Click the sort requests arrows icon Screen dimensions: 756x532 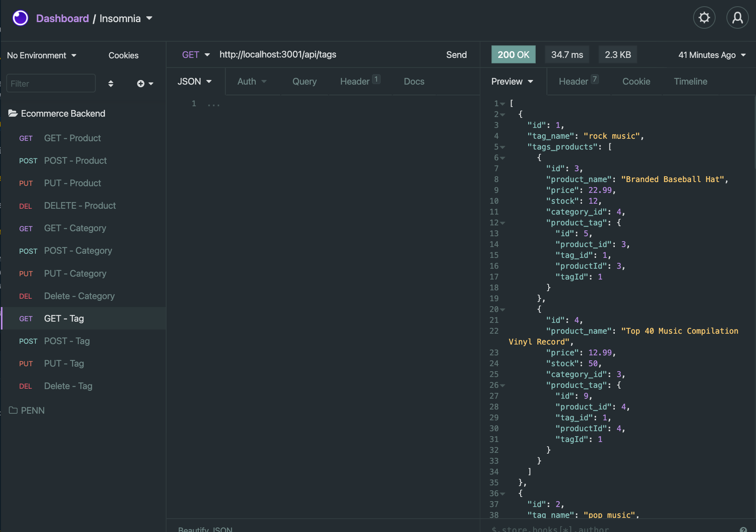[110, 84]
